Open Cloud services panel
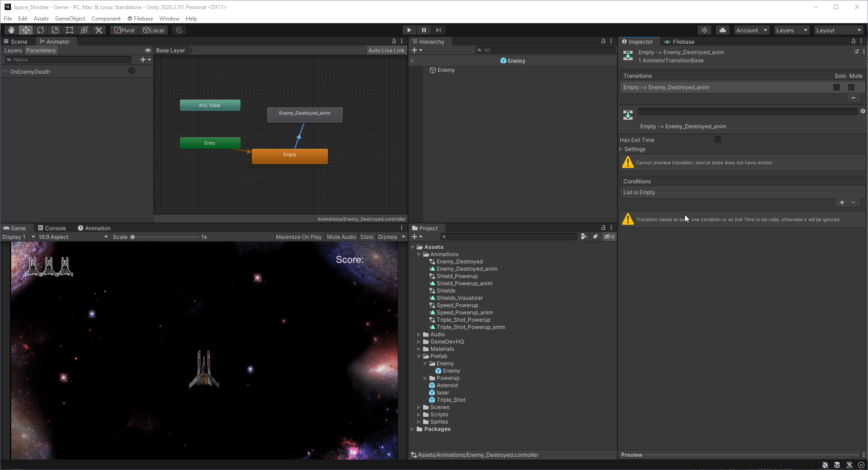This screenshot has width=868, height=470. (723, 30)
